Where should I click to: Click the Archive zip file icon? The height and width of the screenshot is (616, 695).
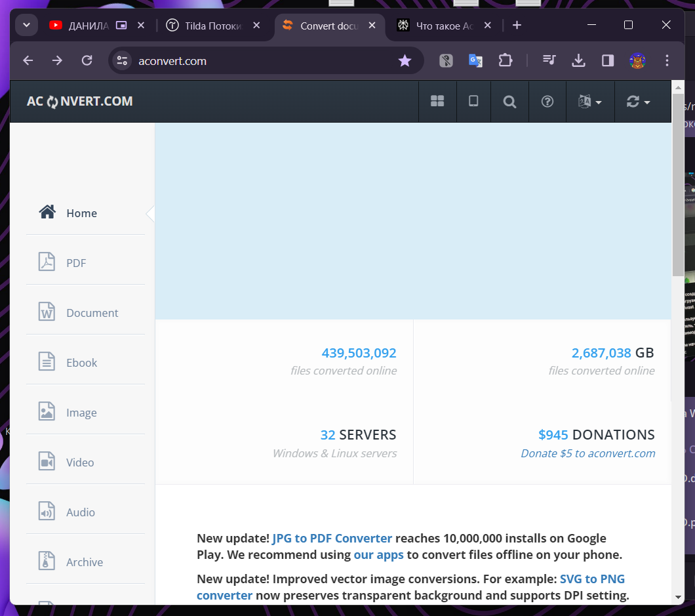pyautogui.click(x=47, y=560)
